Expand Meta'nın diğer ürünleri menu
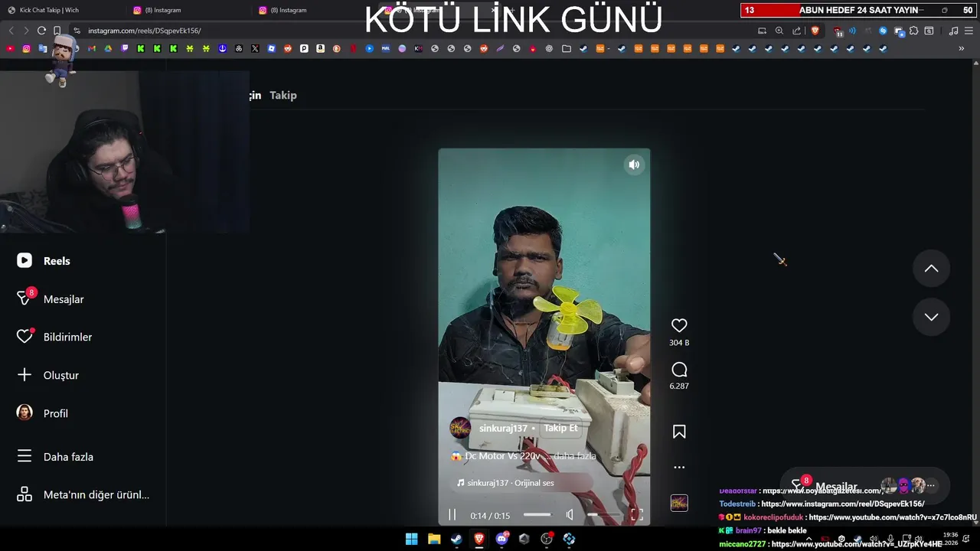Image resolution: width=980 pixels, height=551 pixels. click(x=83, y=494)
